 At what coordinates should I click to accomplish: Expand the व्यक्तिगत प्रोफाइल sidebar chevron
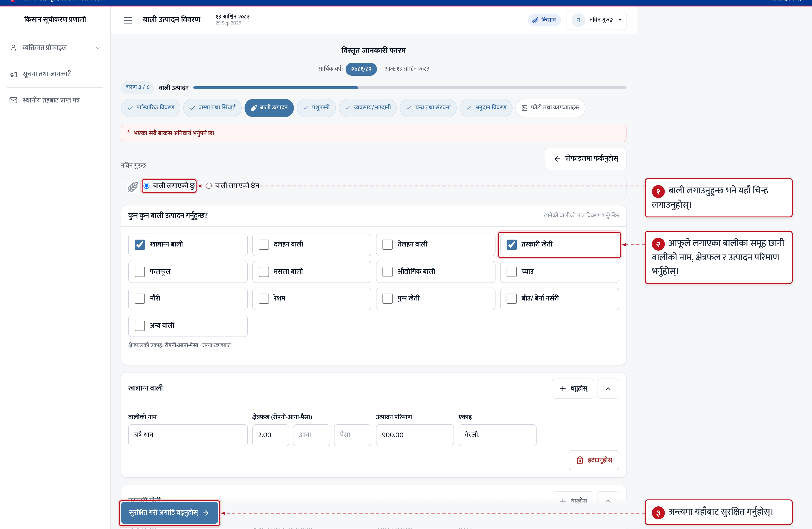click(x=98, y=48)
